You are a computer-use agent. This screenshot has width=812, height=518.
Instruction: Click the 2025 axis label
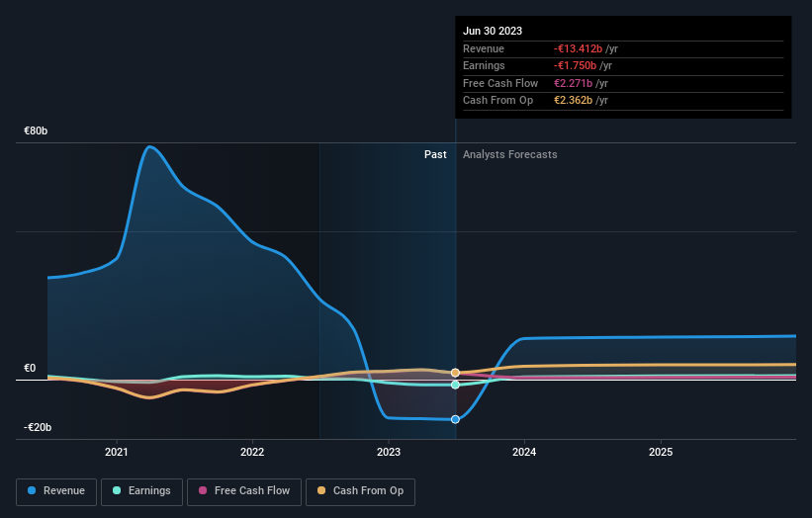point(661,452)
